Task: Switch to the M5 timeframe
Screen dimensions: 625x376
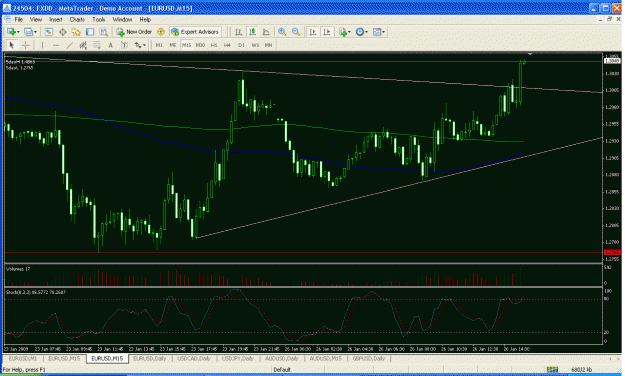Action: point(173,45)
